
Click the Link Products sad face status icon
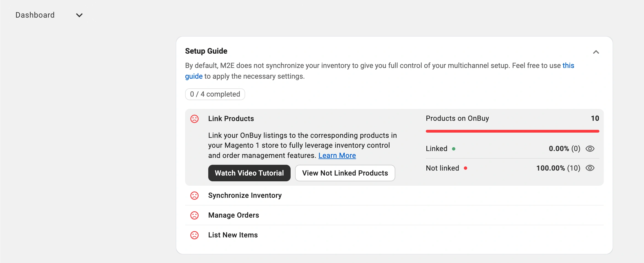194,119
